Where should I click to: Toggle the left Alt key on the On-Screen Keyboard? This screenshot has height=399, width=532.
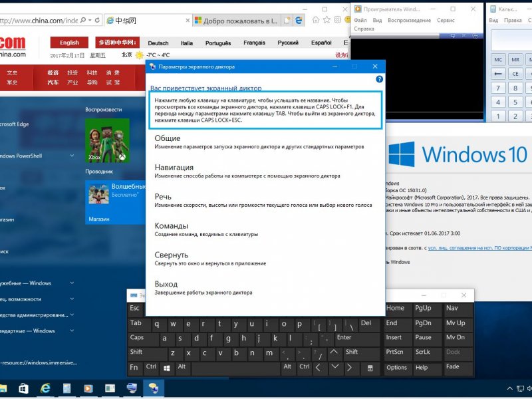(x=182, y=368)
